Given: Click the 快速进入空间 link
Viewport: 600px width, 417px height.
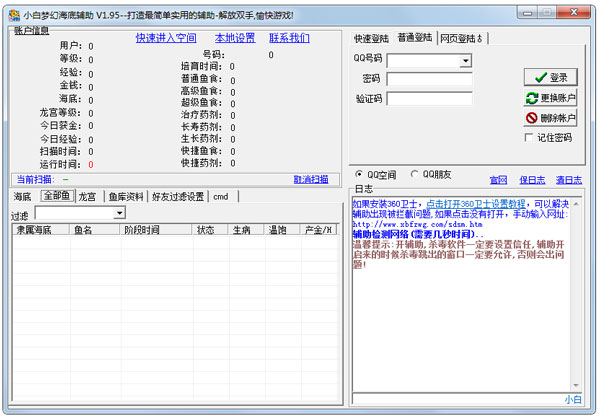Looking at the screenshot, I should 166,38.
